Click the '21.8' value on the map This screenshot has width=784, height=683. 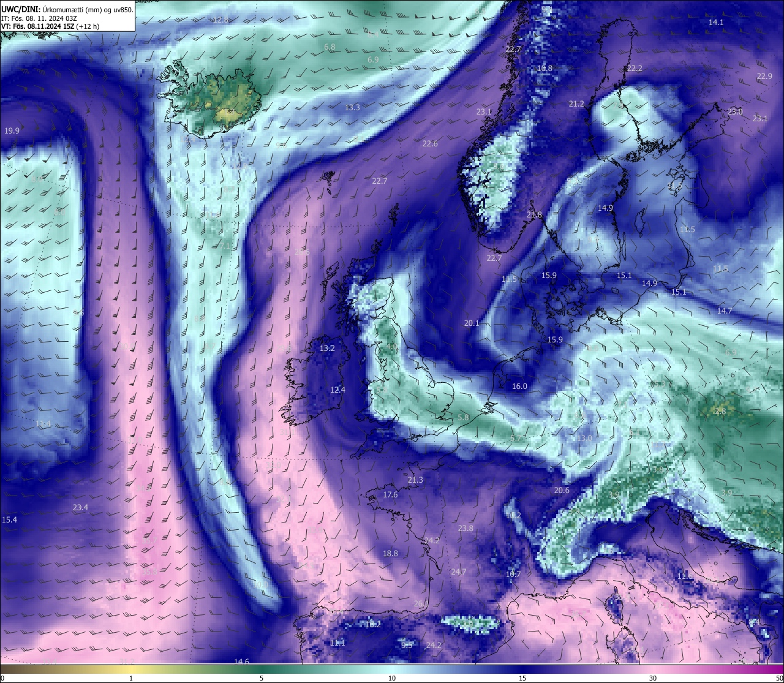click(534, 215)
